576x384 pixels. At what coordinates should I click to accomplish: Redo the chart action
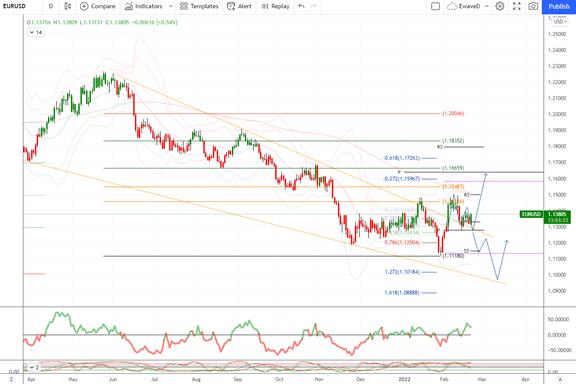point(314,6)
